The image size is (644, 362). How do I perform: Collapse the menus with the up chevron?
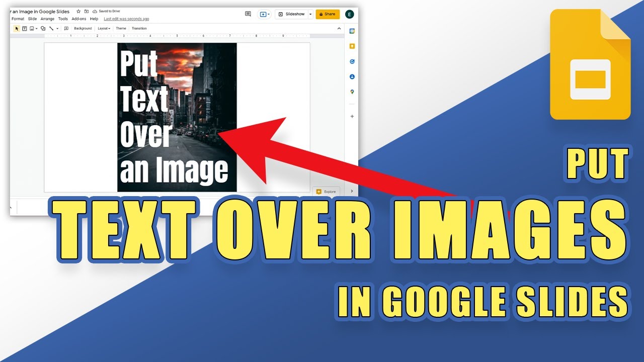click(x=339, y=29)
